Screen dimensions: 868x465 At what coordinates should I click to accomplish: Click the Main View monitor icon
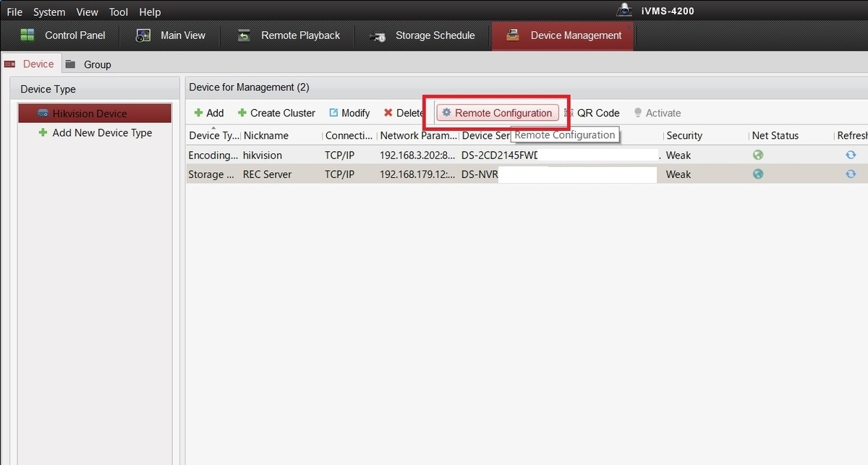click(143, 35)
